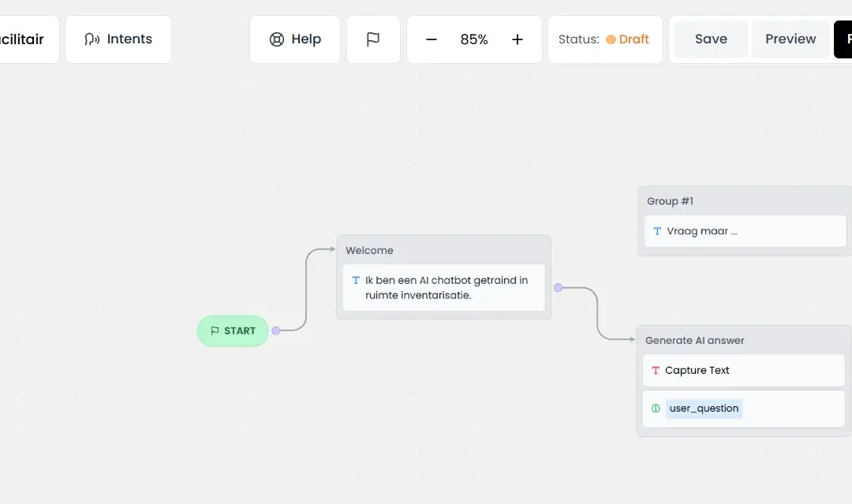Select the Generate AI answer group title
This screenshot has width=852, height=504.
[694, 341]
